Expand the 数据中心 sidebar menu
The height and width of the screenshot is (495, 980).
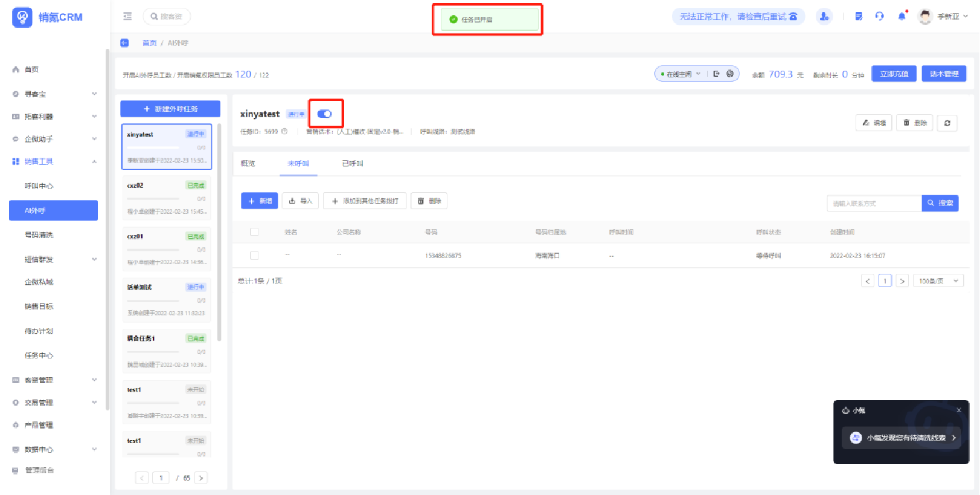tap(94, 449)
